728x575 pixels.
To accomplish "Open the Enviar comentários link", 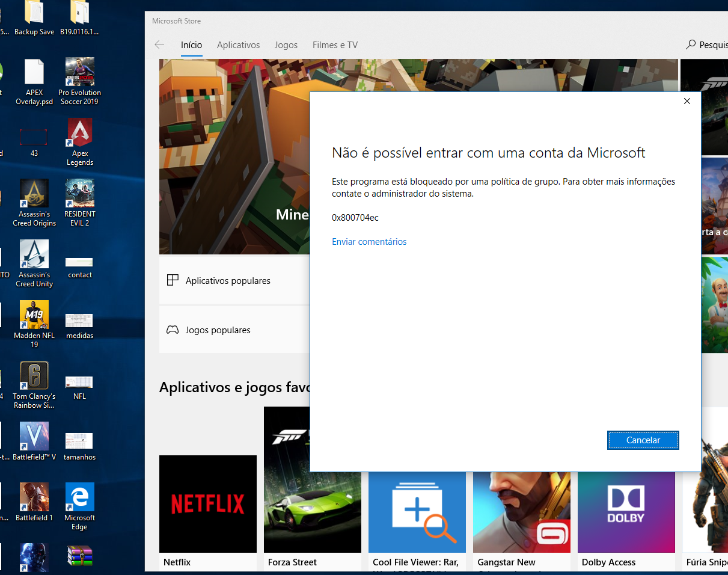I will pos(369,242).
